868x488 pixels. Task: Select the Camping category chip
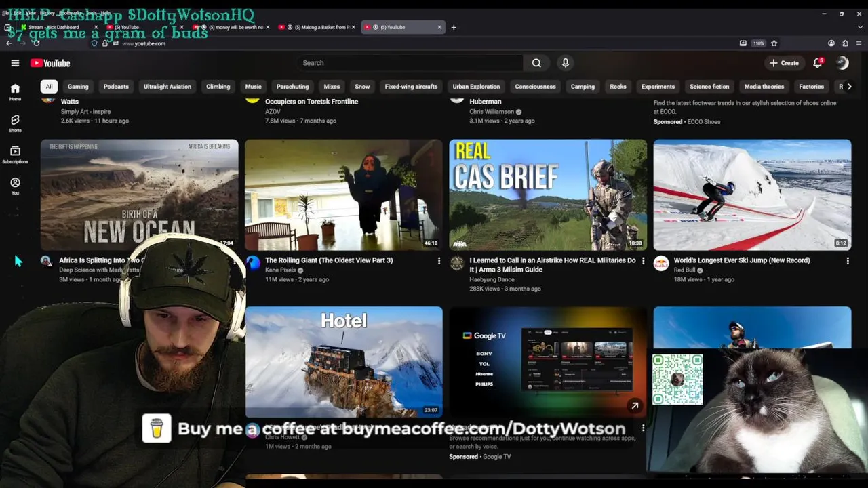click(x=583, y=87)
